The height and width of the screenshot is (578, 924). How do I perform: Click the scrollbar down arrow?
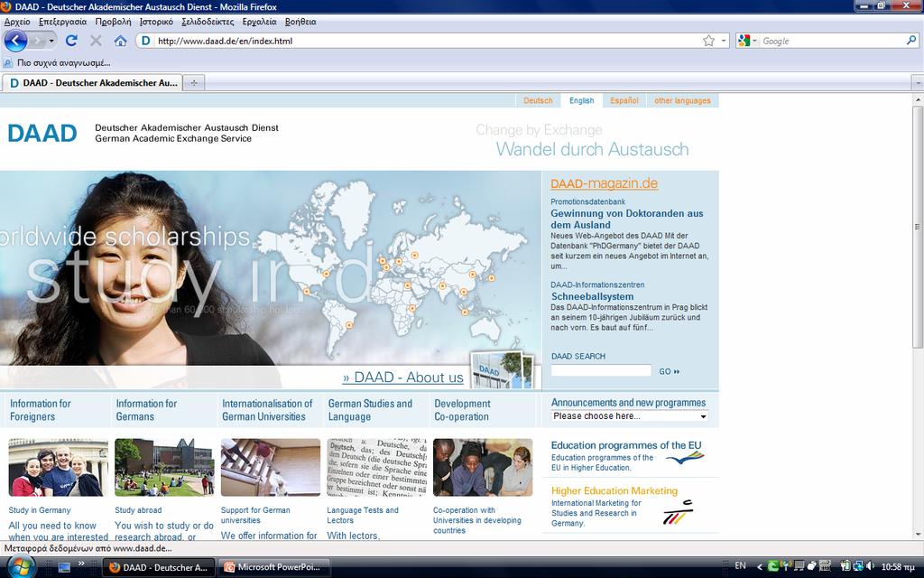point(918,535)
